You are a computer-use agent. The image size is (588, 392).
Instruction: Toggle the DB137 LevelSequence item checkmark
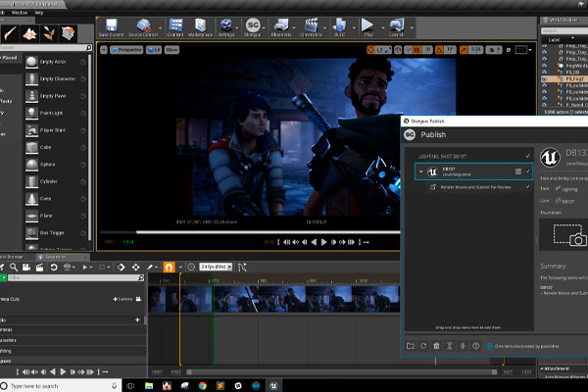528,171
